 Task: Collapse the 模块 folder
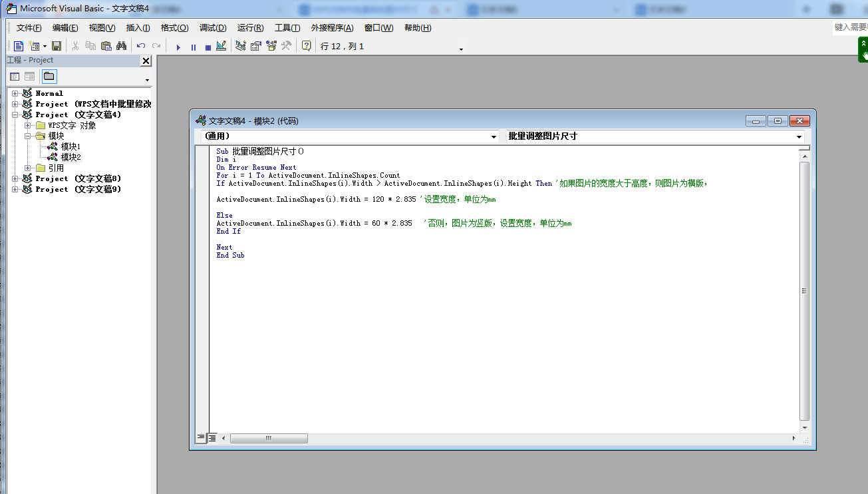click(x=28, y=136)
